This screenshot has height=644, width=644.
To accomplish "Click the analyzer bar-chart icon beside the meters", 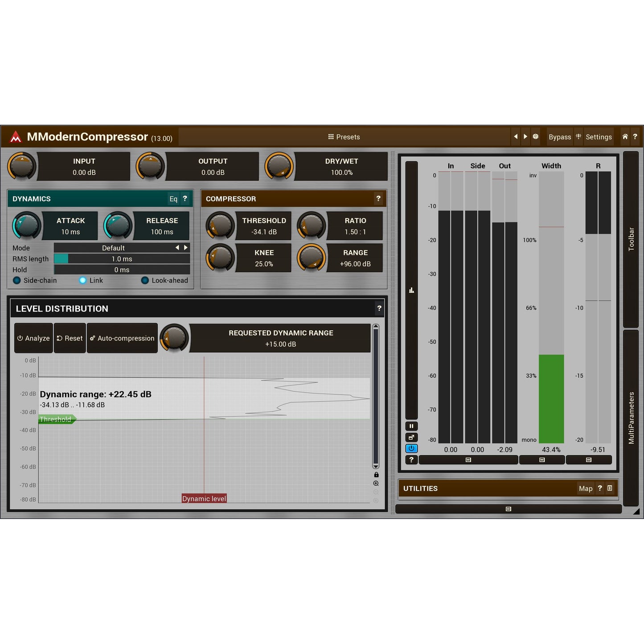I will pyautogui.click(x=411, y=290).
